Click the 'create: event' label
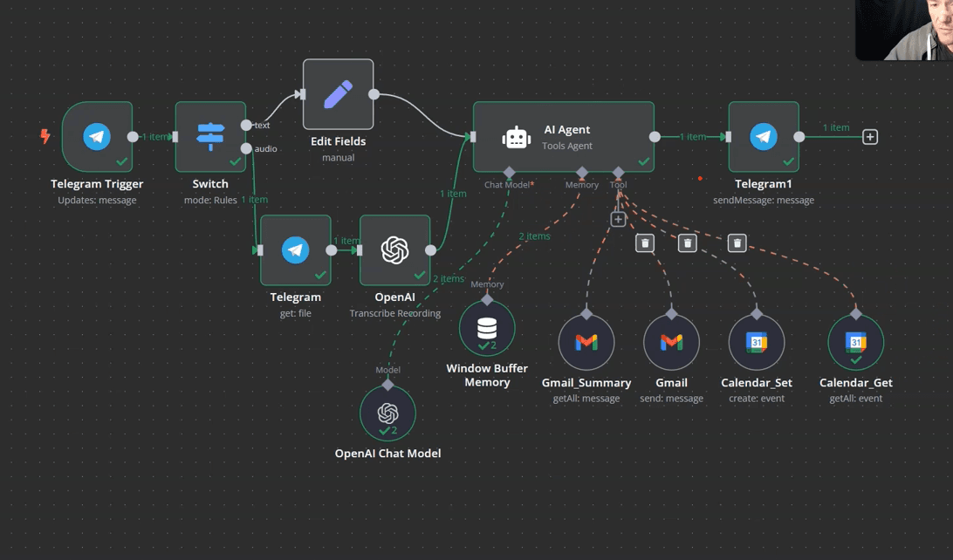This screenshot has height=560, width=953. pyautogui.click(x=757, y=399)
